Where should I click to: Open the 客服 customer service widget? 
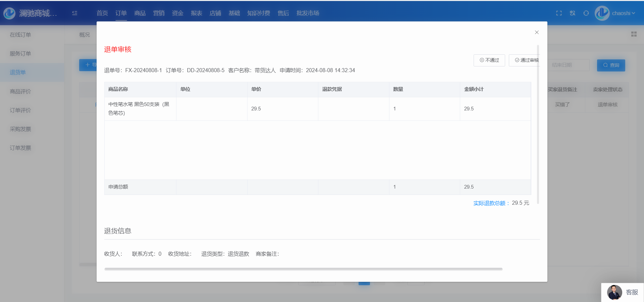[623, 292]
